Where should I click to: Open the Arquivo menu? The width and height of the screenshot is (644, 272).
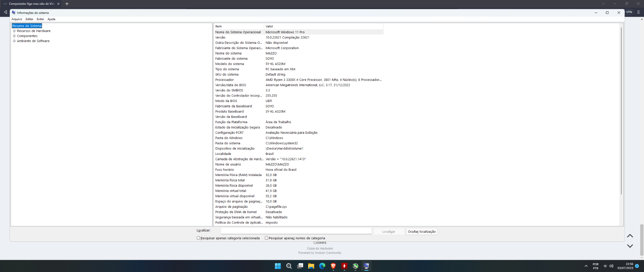coord(17,19)
